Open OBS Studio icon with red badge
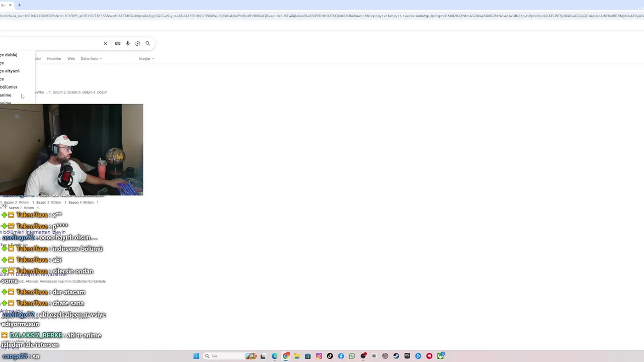The width and height of the screenshot is (644, 362). click(x=363, y=356)
